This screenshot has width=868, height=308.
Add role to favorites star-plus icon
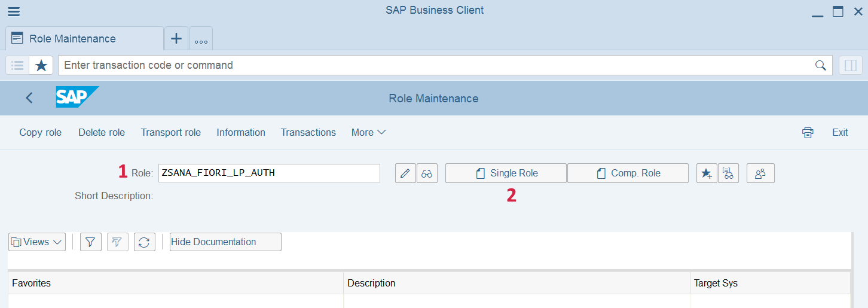click(x=707, y=173)
